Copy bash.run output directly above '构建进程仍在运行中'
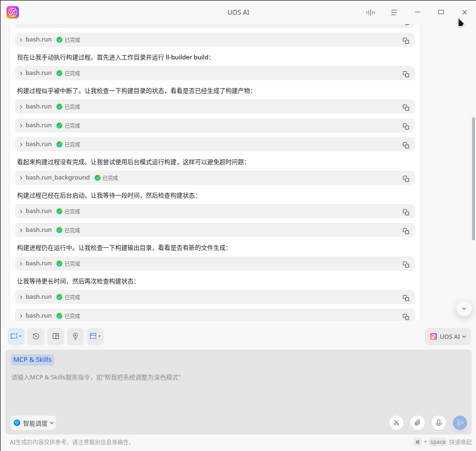The height and width of the screenshot is (451, 476). point(406,231)
